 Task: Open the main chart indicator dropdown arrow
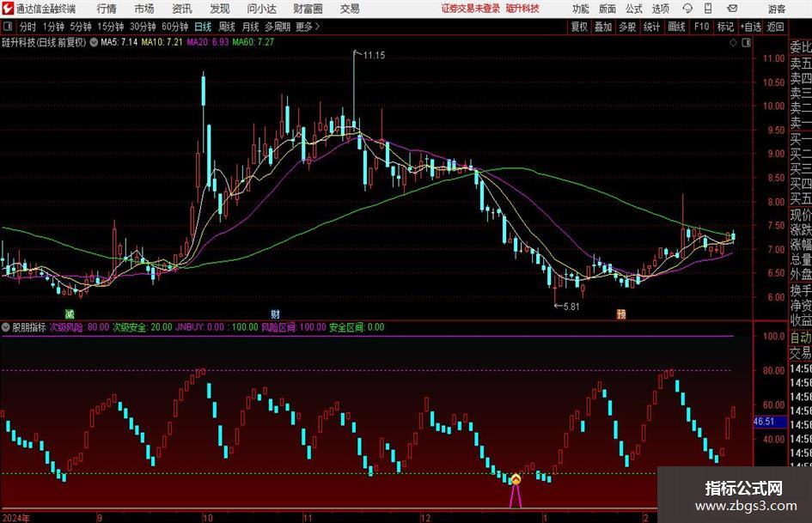click(94, 42)
